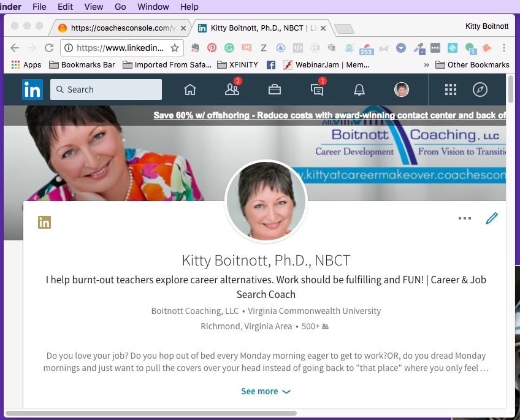This screenshot has width=520, height=420.
Task: Click the Me profile avatar in navbar
Action: point(402,90)
